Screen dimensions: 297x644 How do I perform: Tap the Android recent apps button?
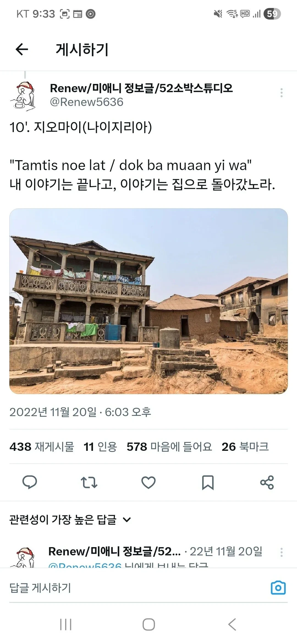click(66, 624)
